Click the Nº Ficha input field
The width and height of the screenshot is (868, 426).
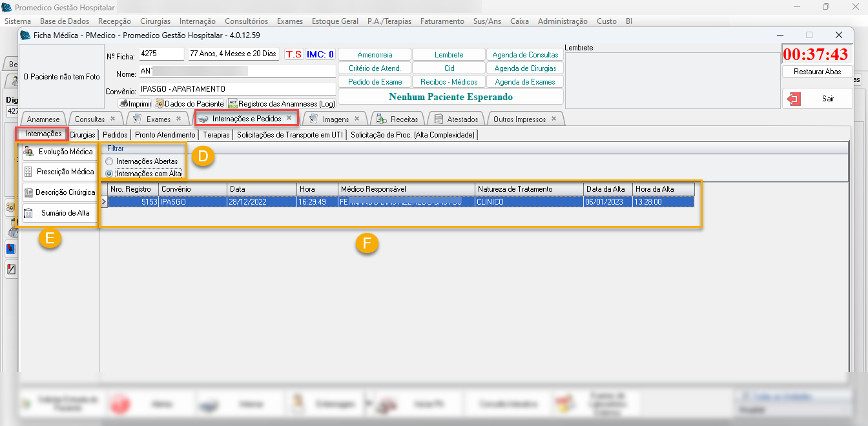pos(161,54)
